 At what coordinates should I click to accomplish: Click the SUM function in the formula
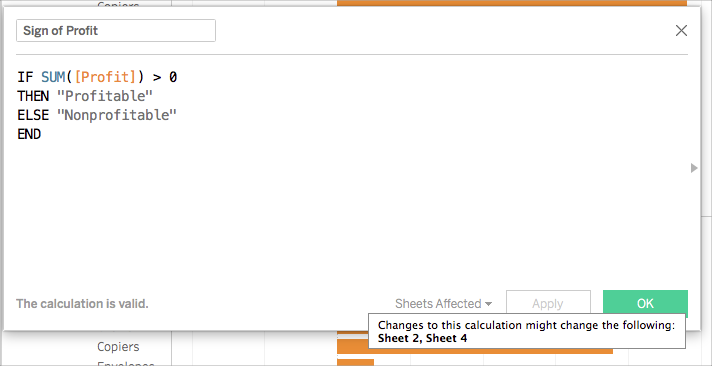click(53, 77)
